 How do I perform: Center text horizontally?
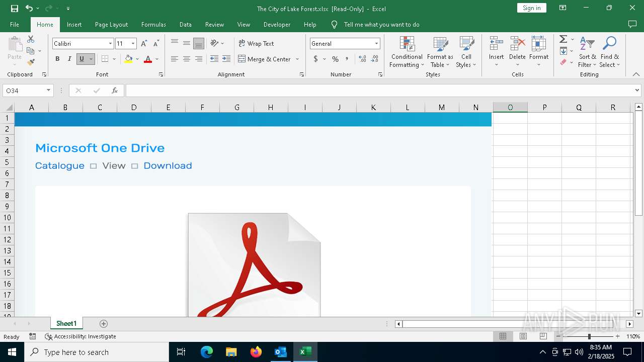click(x=187, y=59)
